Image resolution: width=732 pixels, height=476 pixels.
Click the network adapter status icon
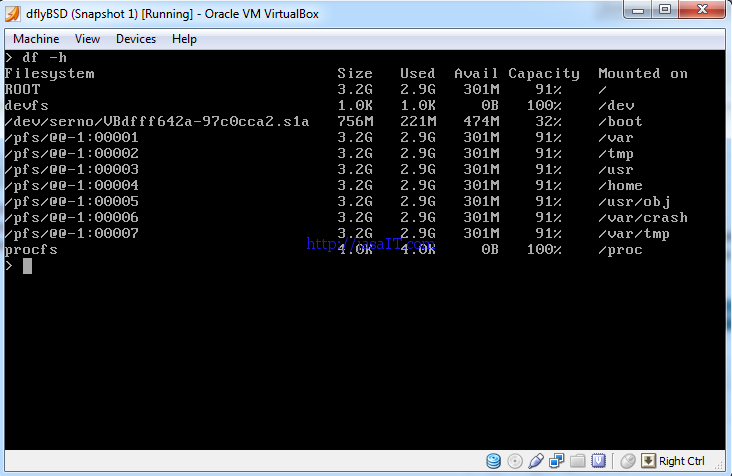pos(556,461)
